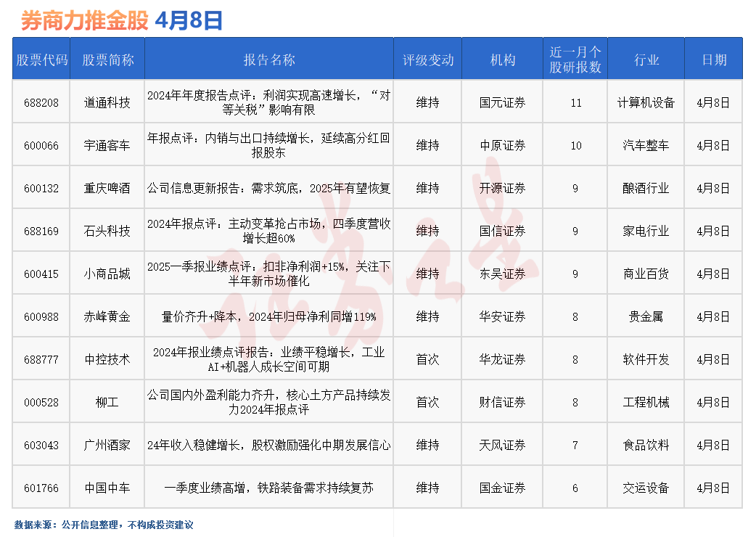Select stock code 000528
Screen dimensions: 756x537
[41, 403]
